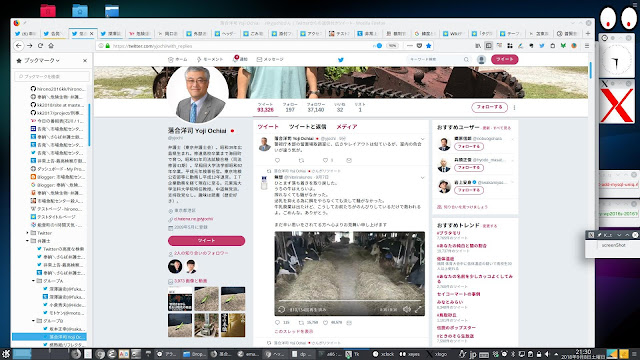Open the retweeted tweet's dropdown caret

point(422,178)
